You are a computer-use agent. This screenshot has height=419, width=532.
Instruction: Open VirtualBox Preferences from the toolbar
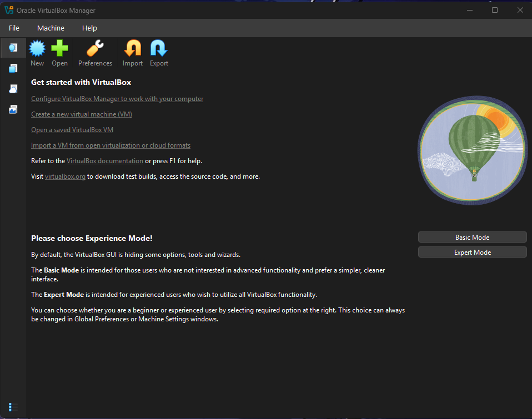coord(94,49)
